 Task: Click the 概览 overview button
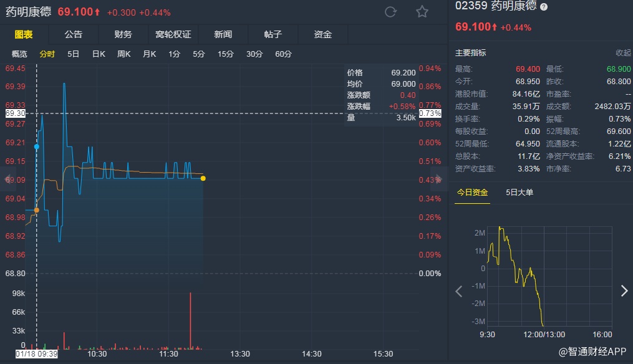point(19,54)
